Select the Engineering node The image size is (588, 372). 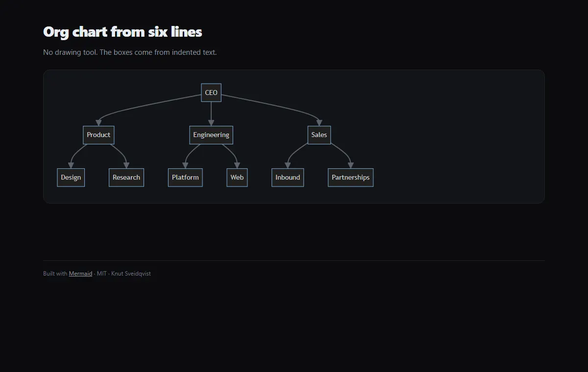coord(211,135)
